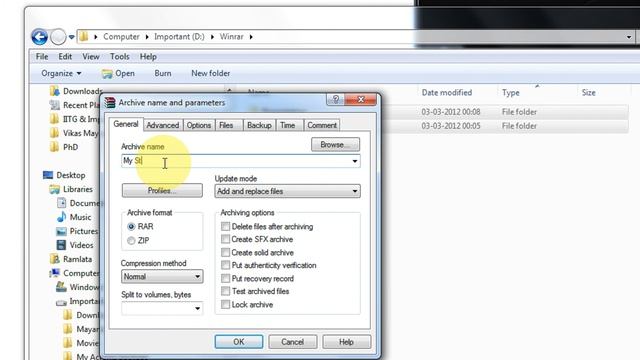The image size is (640, 360).
Task: Expand the arrow after Winrar in address bar
Action: pyautogui.click(x=251, y=37)
